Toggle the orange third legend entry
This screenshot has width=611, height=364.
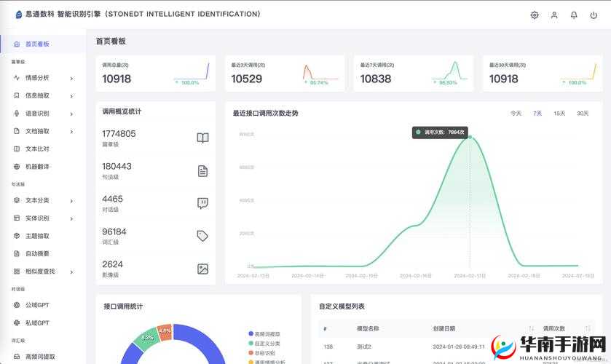(262, 352)
